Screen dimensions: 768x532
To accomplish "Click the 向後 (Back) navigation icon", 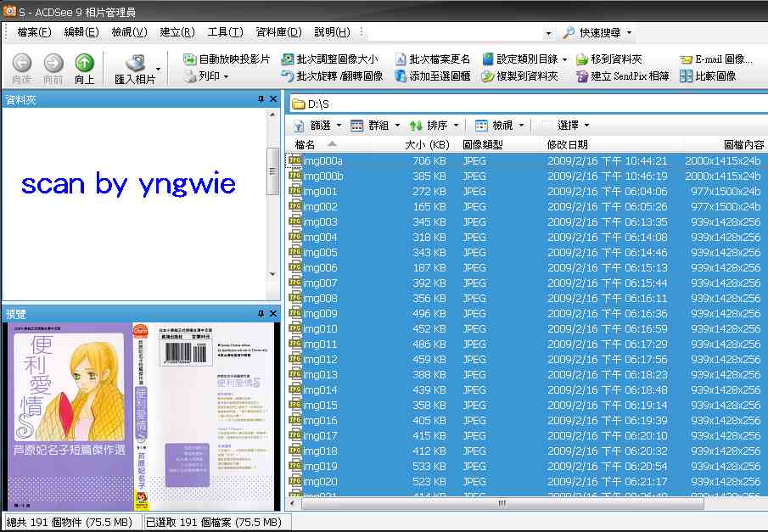I will coord(22,63).
